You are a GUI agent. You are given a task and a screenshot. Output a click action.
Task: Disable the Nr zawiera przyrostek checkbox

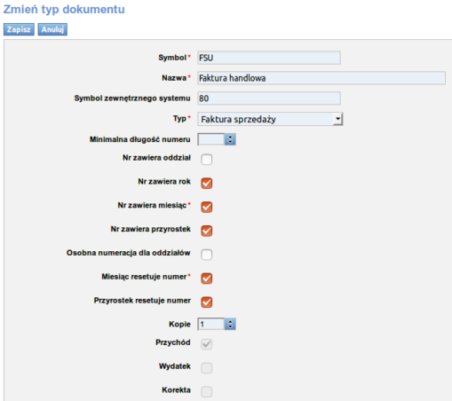[x=206, y=230]
